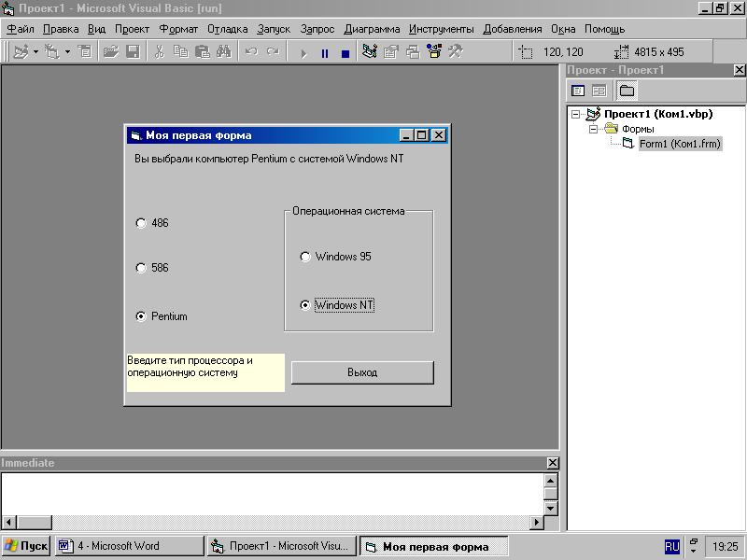Click the Save Project floppy disk icon
The height and width of the screenshot is (560, 747).
point(133,51)
